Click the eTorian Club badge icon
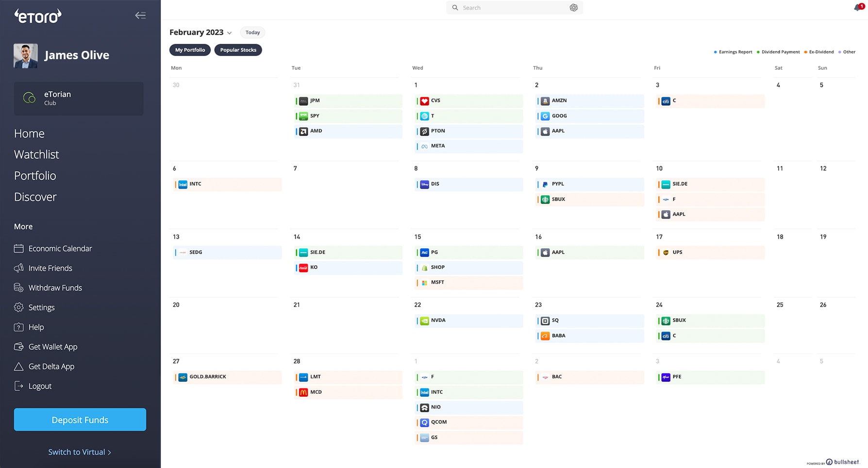868x468 pixels. pos(29,98)
